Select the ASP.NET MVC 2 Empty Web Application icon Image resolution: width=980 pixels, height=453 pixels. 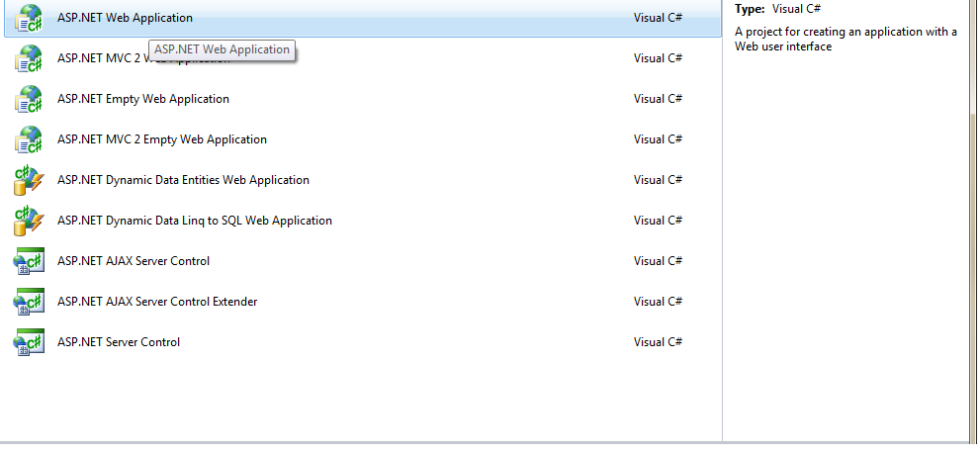pos(28,139)
